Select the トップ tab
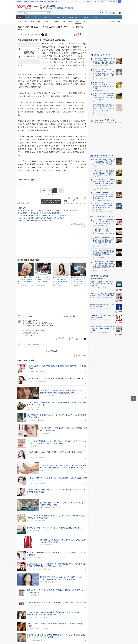This screenshot has height=644, width=138. point(20,17)
